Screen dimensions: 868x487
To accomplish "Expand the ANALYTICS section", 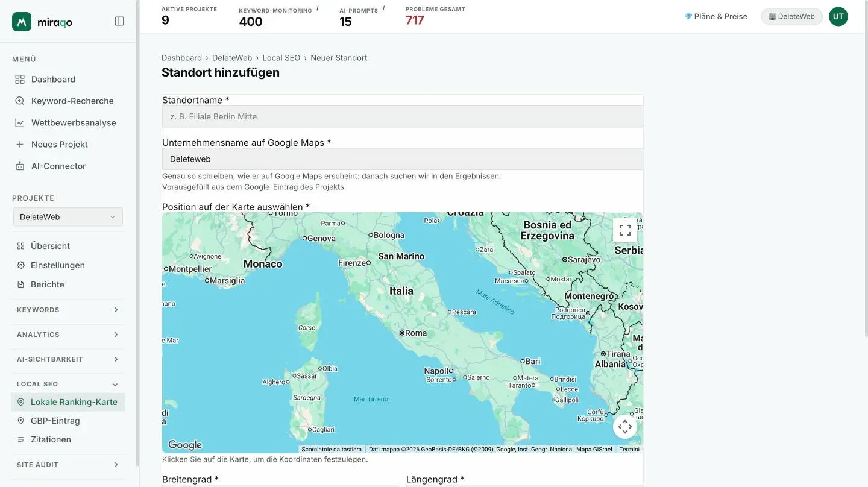I will click(68, 335).
